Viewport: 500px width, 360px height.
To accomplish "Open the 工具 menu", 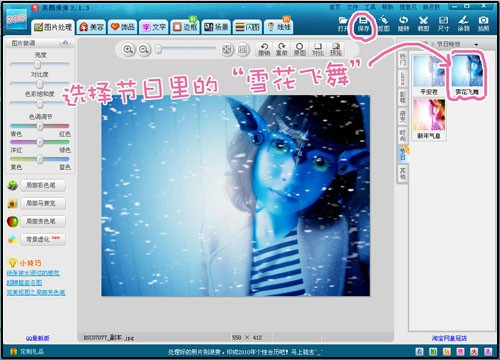I will point(370,7).
